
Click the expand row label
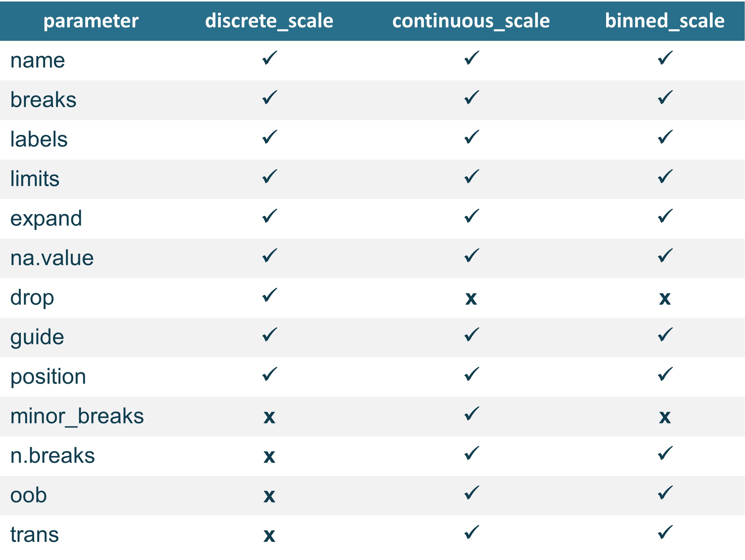click(x=46, y=219)
